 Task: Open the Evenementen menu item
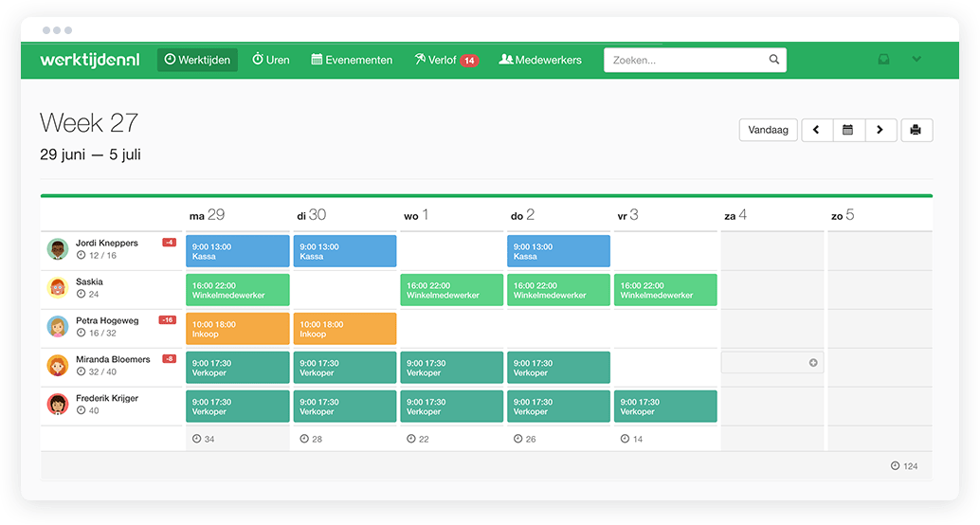[x=352, y=60]
